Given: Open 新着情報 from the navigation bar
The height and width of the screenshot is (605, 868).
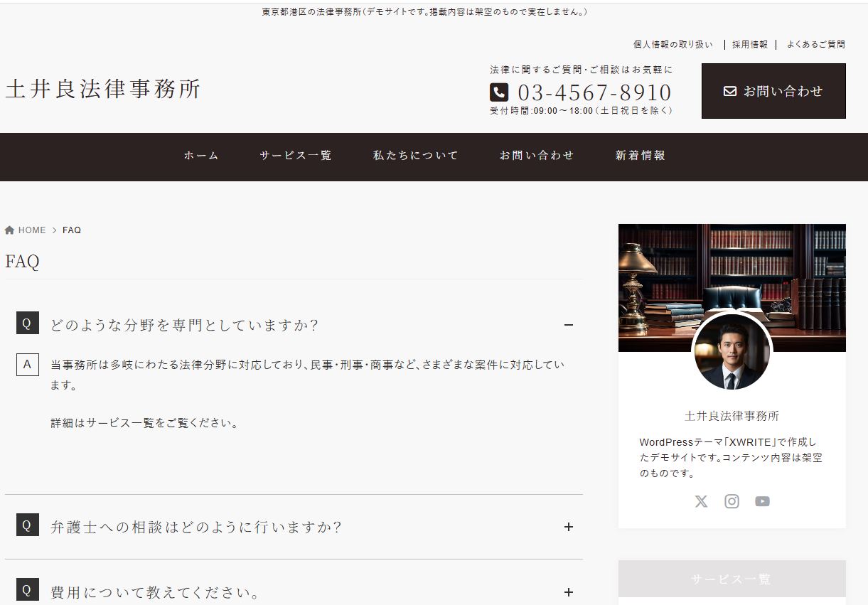Looking at the screenshot, I should (x=639, y=156).
